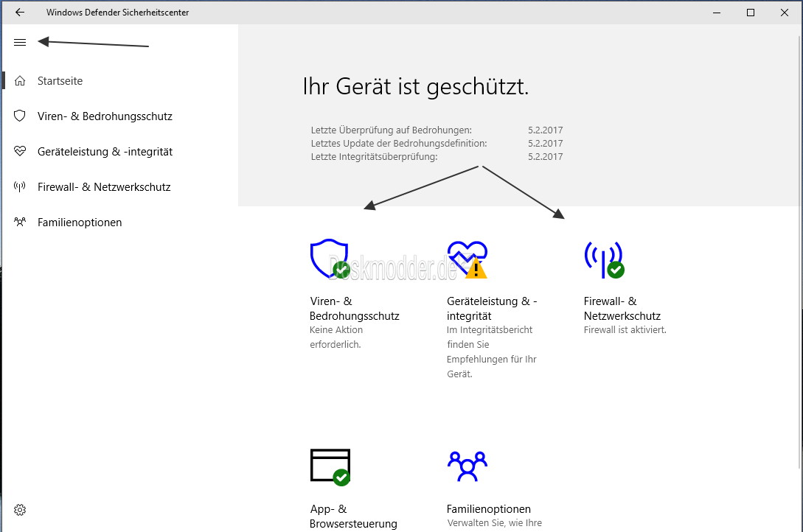This screenshot has width=803, height=532.
Task: Click the 'Keine Aktion erforderlich.' status text
Action: coord(336,337)
